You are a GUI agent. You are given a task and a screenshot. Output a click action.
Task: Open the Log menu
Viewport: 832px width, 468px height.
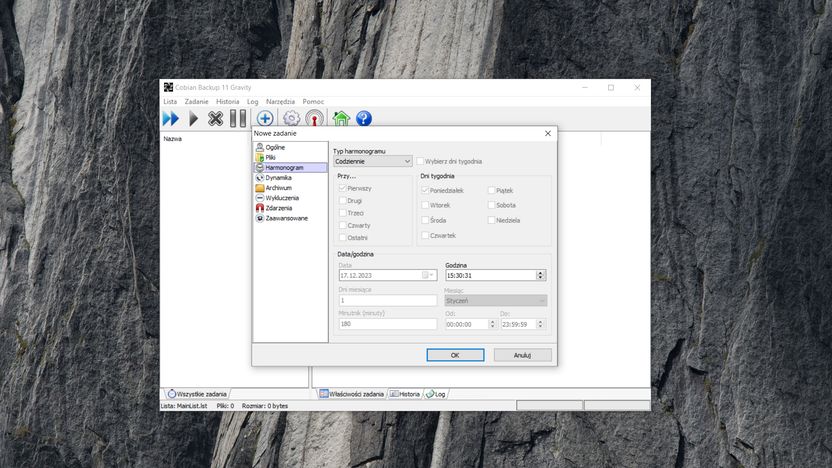coord(253,101)
